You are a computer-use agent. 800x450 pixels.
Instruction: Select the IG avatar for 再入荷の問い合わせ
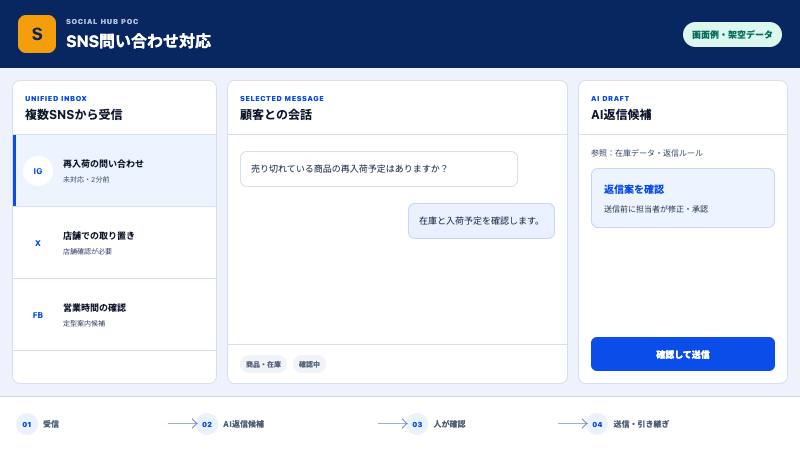38,171
